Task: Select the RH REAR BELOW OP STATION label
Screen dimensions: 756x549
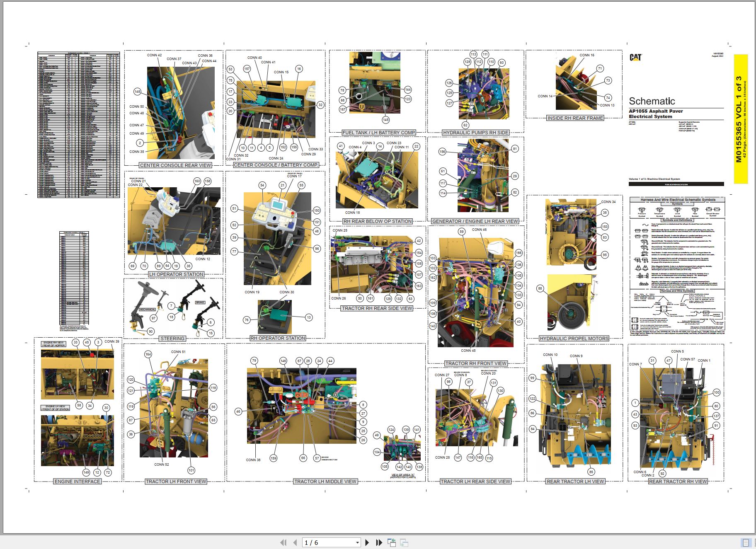Action: (x=378, y=221)
